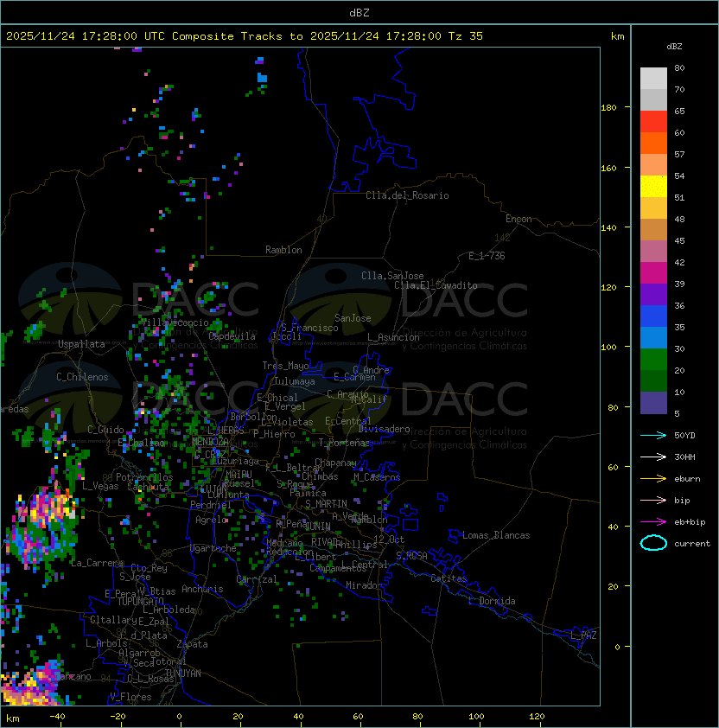
Task: Select the Ramblon map label
Action: tap(283, 250)
